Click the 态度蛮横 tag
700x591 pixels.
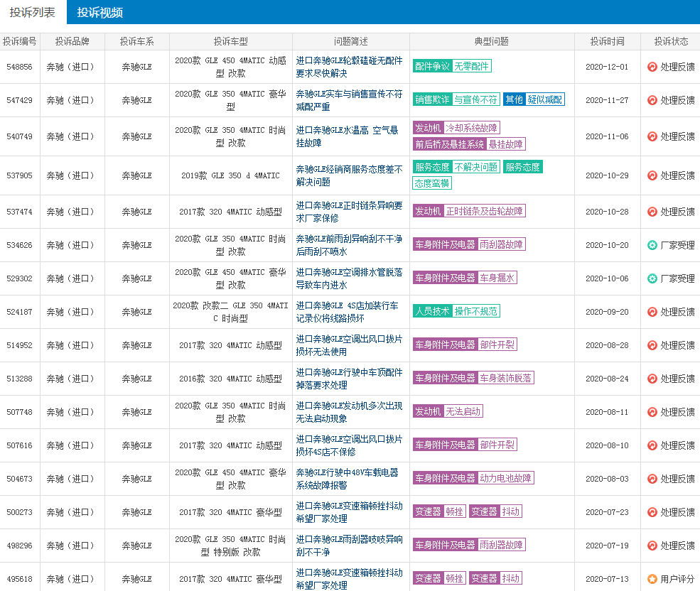(432, 183)
